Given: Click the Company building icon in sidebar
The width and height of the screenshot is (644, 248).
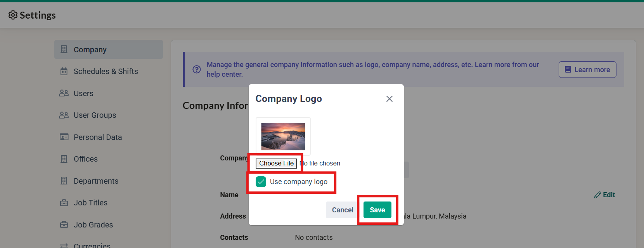Looking at the screenshot, I should (64, 50).
